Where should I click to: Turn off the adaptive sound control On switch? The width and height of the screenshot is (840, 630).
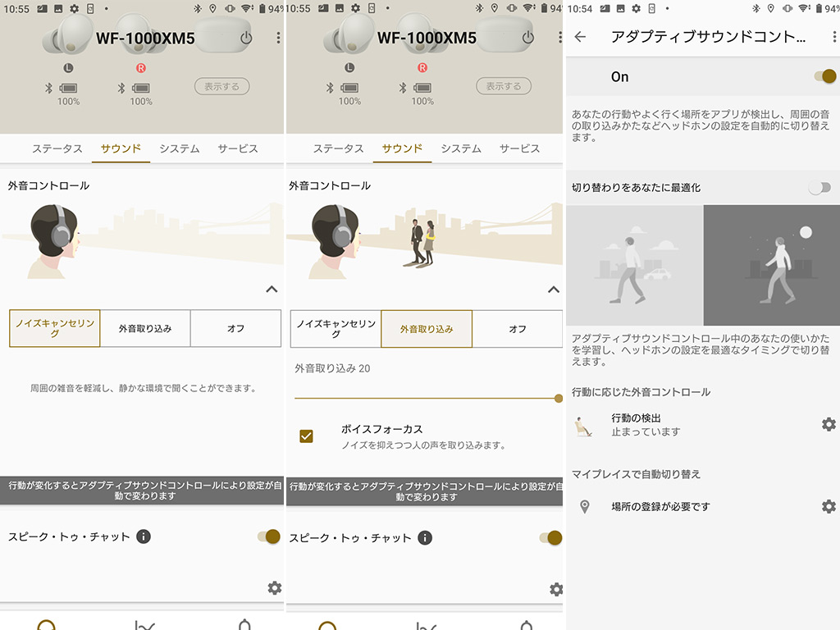point(825,76)
